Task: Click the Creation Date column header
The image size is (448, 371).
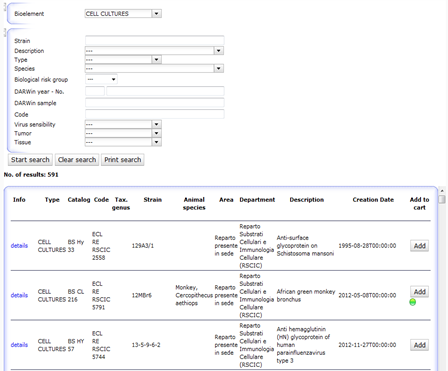Action: point(373,200)
